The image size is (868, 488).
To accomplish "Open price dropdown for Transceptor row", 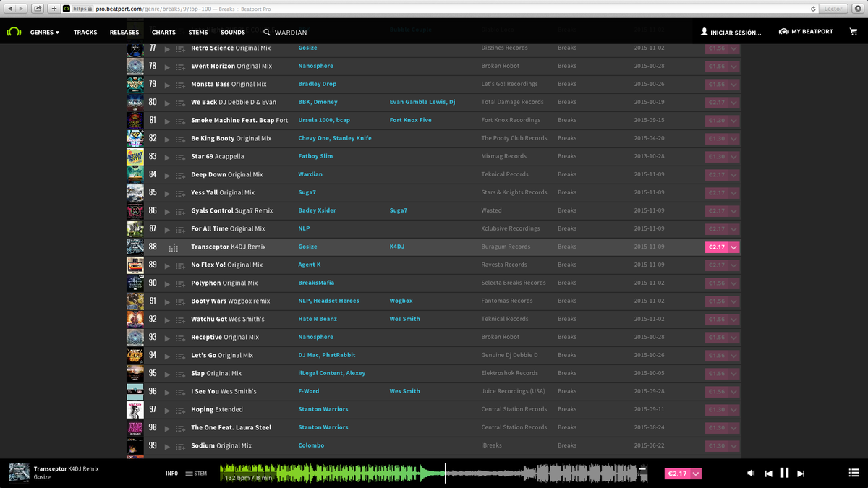I will tap(734, 247).
